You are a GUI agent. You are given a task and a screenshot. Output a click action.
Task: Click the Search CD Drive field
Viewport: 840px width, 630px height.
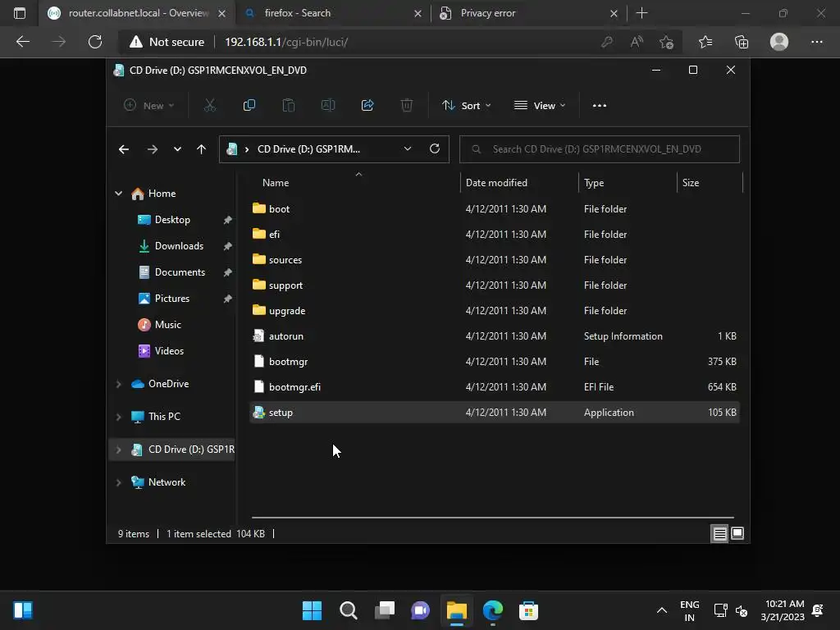[x=600, y=149]
